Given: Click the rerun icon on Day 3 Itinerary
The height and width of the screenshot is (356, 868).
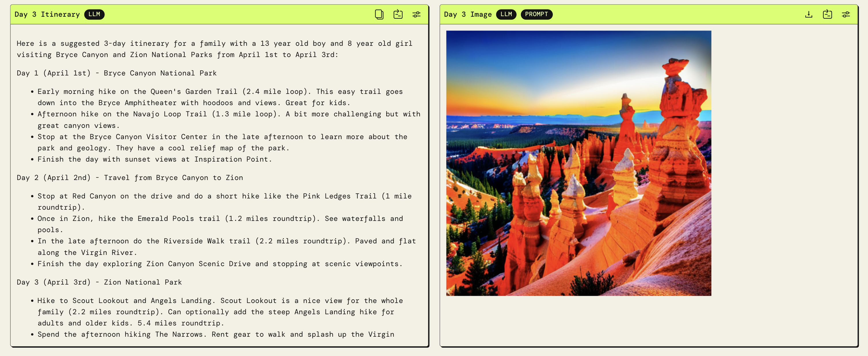Looking at the screenshot, I should pyautogui.click(x=398, y=14).
